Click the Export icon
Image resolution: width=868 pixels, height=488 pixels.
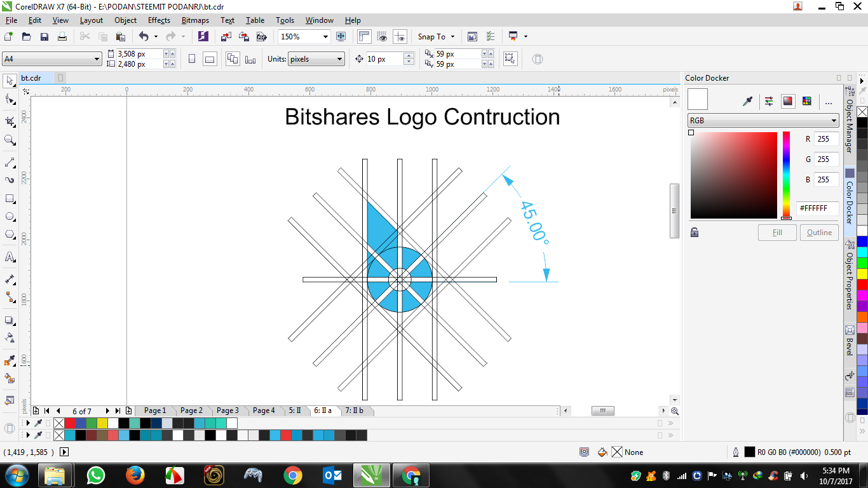(x=243, y=37)
